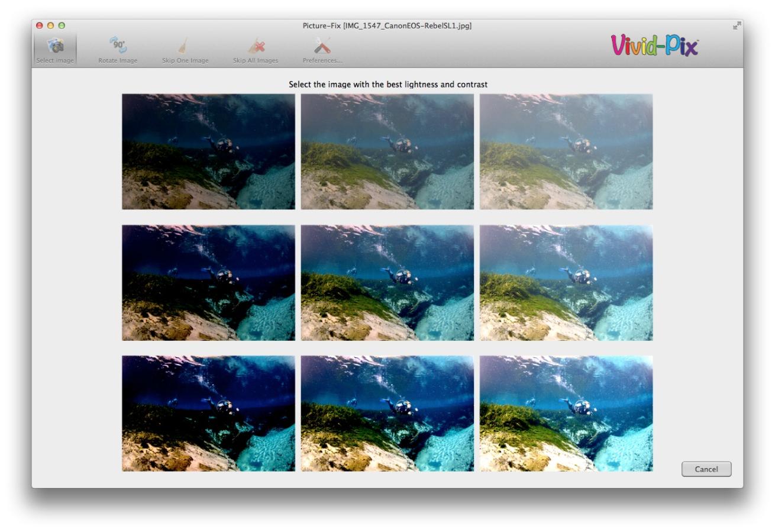Select the middle-row left image variant
This screenshot has width=775, height=532.
(x=208, y=283)
